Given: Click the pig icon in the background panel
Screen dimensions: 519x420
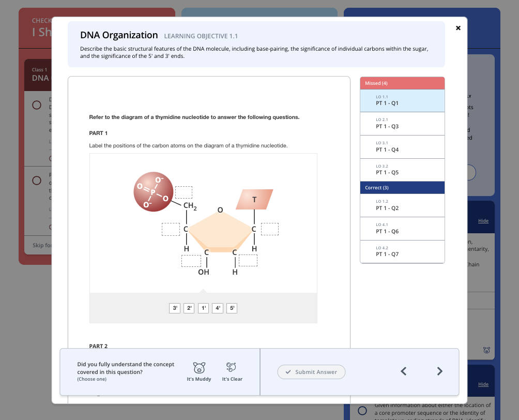Looking at the screenshot, I should (x=486, y=350).
